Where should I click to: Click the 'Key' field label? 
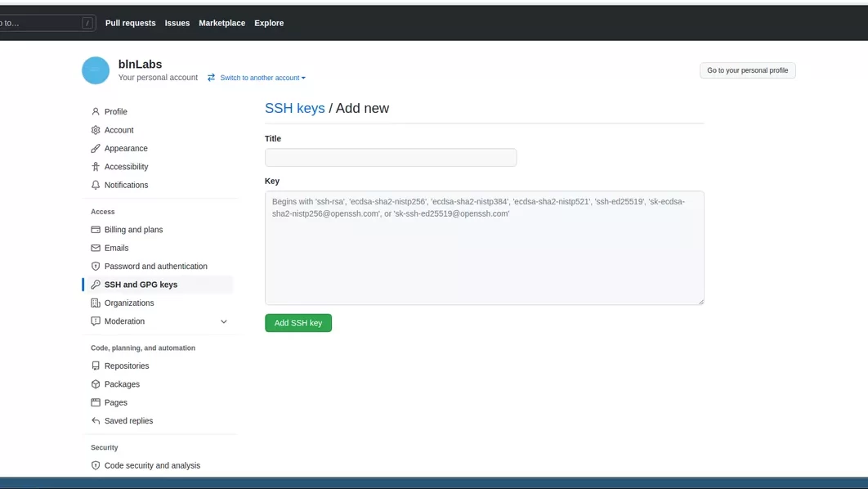pos(272,181)
